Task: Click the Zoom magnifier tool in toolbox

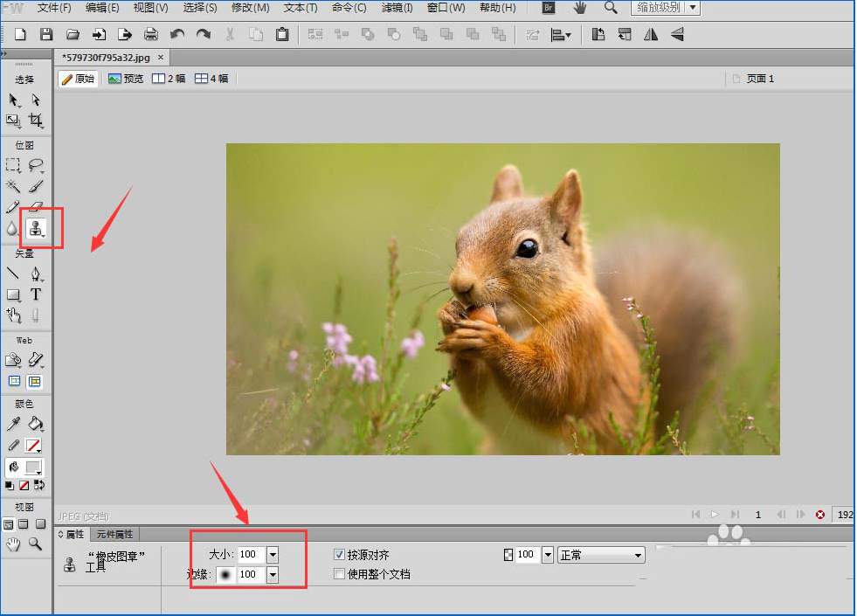Action: 36,543
